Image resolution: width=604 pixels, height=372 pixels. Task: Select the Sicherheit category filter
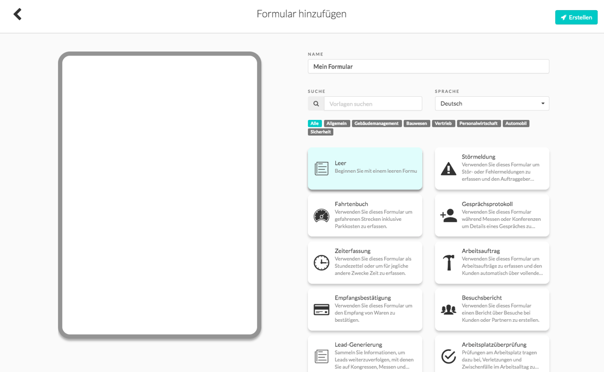coord(320,132)
